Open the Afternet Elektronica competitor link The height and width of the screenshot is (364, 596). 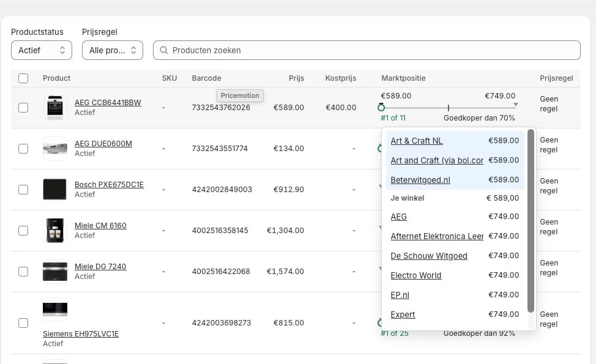[437, 236]
